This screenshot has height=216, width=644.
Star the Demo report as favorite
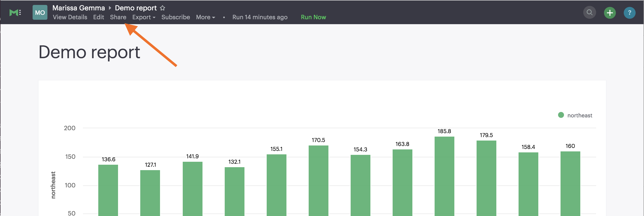162,8
